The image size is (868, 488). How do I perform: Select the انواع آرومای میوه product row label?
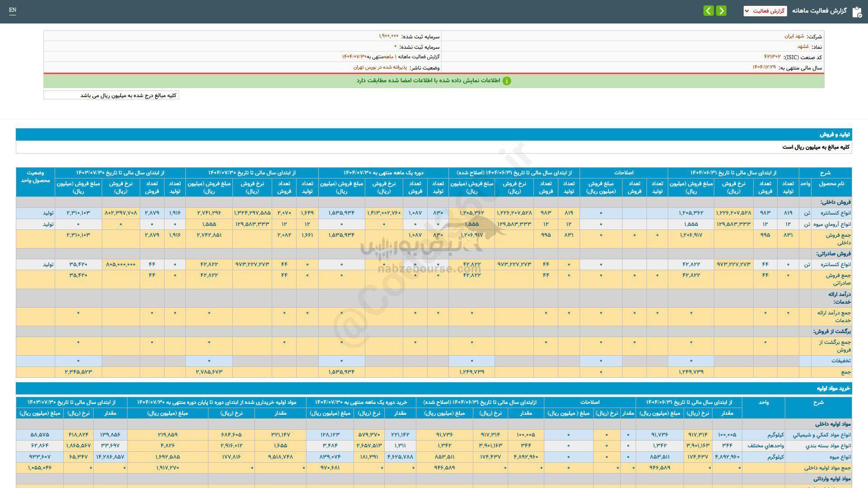pyautogui.click(x=832, y=225)
